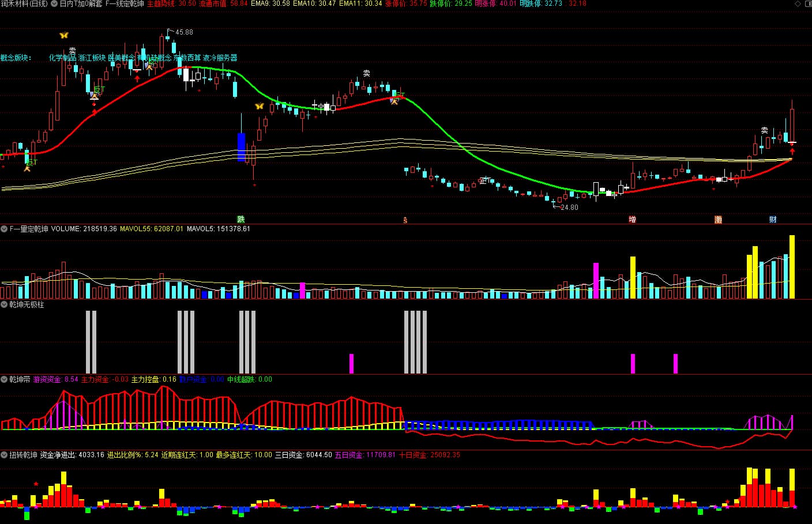The image size is (812, 524).
Task: Click the diamond icon at top right
Action: 798,3
